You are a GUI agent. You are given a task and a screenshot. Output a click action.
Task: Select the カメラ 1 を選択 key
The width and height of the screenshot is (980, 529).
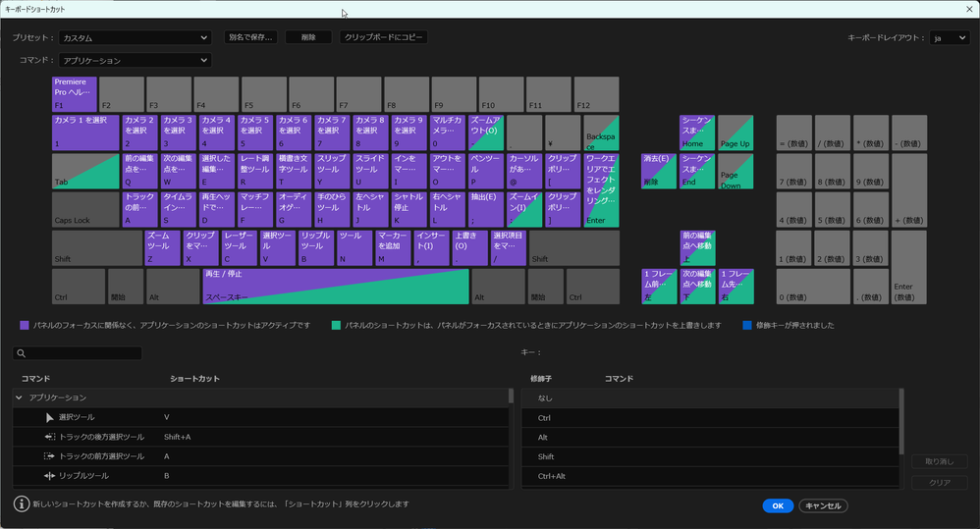(85, 132)
